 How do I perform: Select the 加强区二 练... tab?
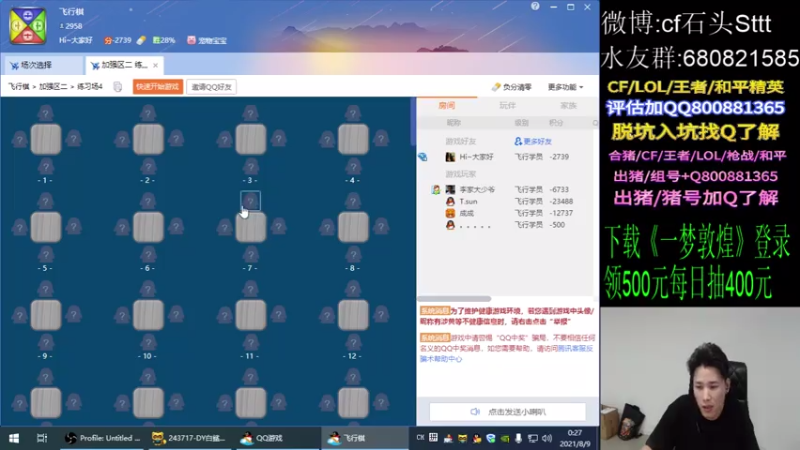click(x=122, y=65)
